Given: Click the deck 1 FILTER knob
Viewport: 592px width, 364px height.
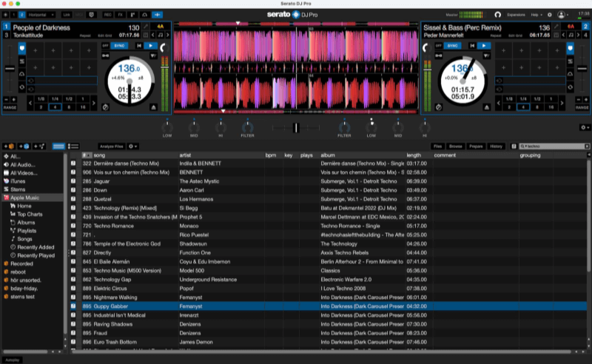Looking at the screenshot, I should pyautogui.click(x=247, y=127).
